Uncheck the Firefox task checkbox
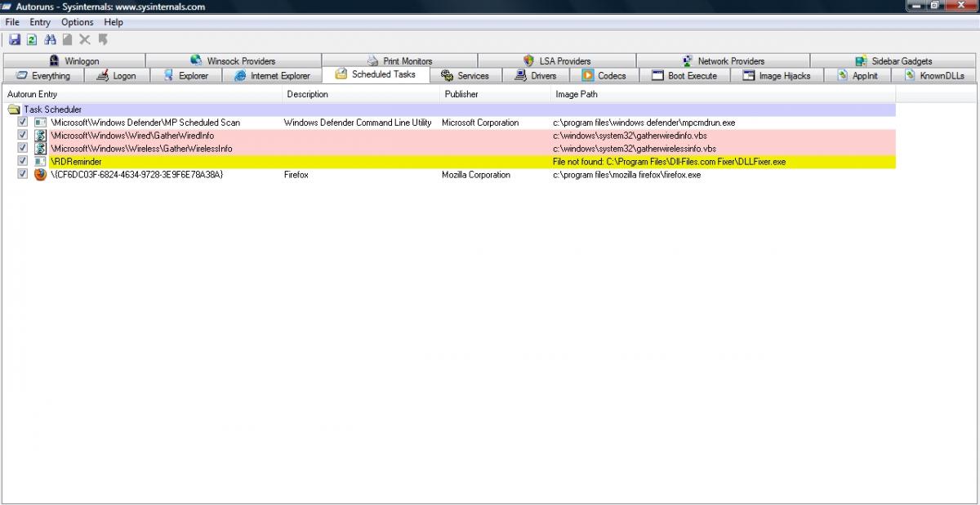 tap(23, 175)
